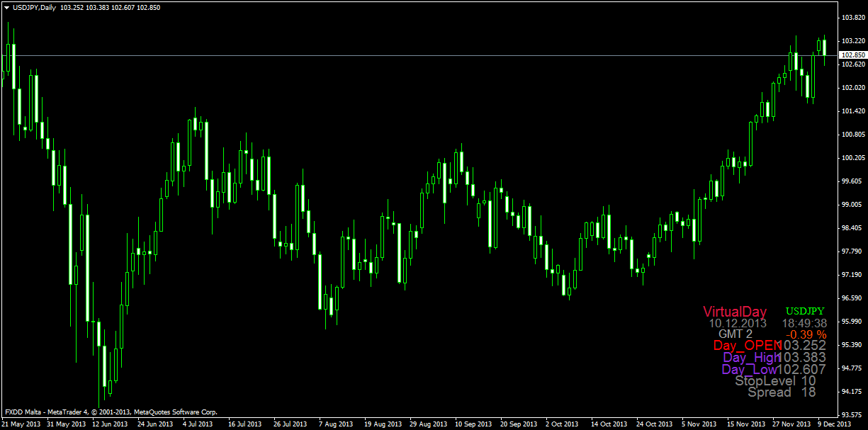Click the 7 Aug 2013 time axis label
This screenshot has height=430, width=868.
coord(335,424)
